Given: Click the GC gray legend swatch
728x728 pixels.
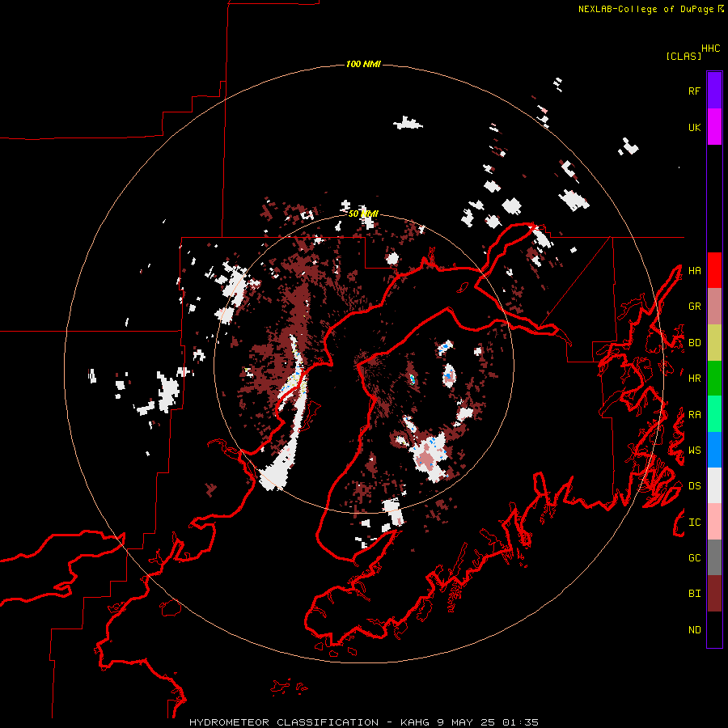Looking at the screenshot, I should coord(714,557).
